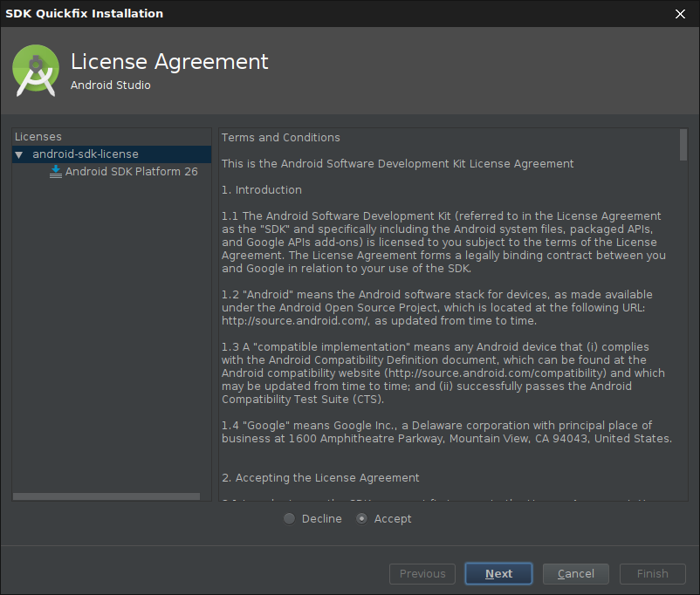The height and width of the screenshot is (595, 700).
Task: Click the download icon beside Android SDK Platform 26
Action: 56,172
